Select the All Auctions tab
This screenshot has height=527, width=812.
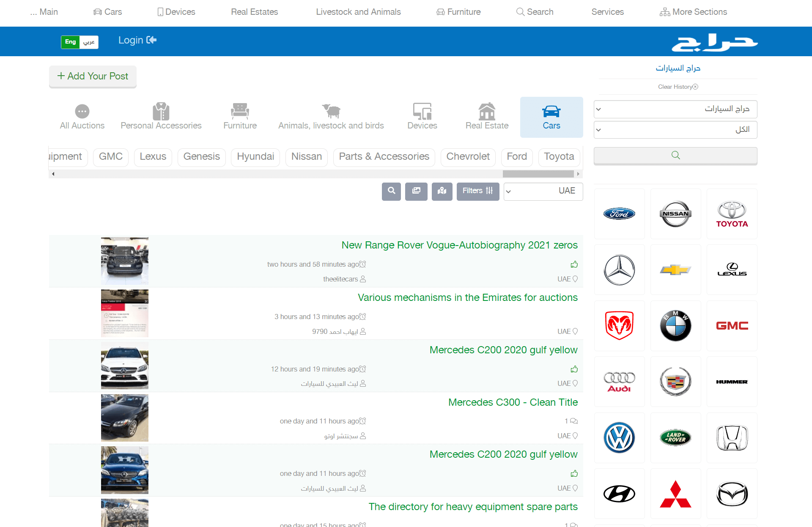(82, 117)
